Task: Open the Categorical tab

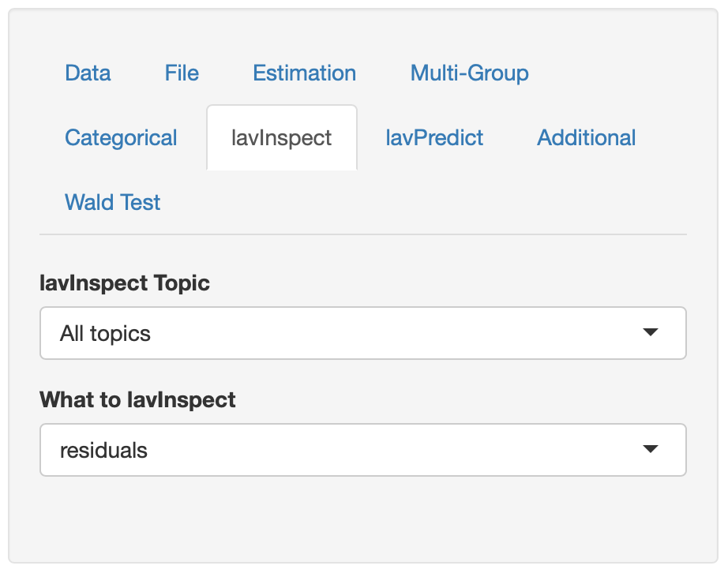Action: [x=121, y=138]
